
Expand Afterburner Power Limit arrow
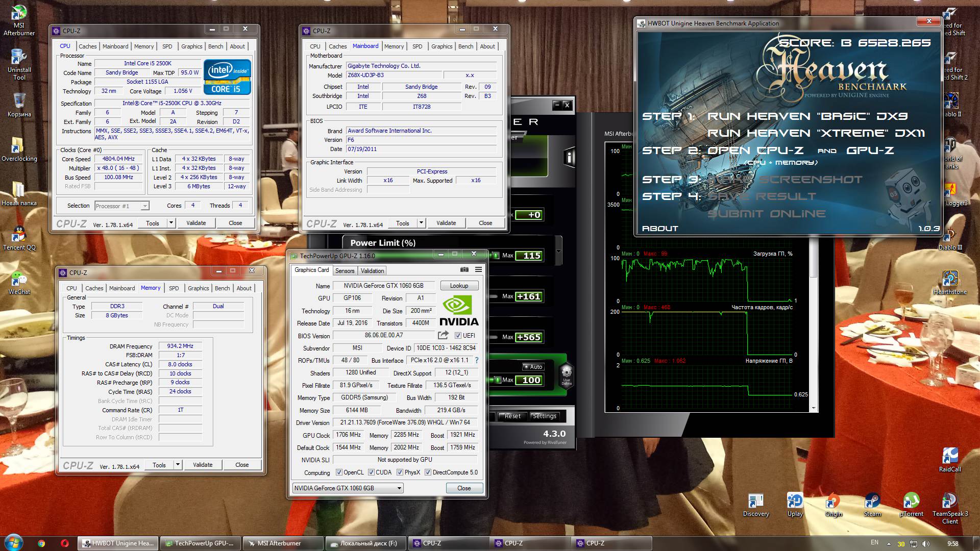(558, 251)
